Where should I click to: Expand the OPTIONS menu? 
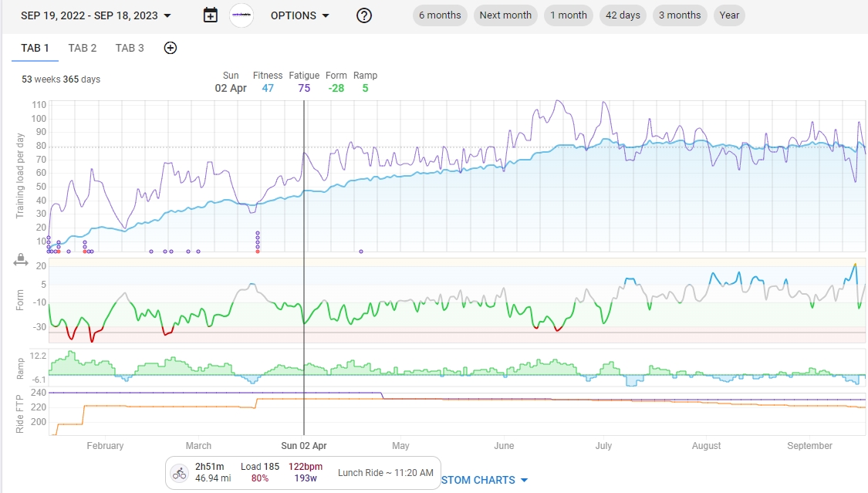(x=300, y=15)
